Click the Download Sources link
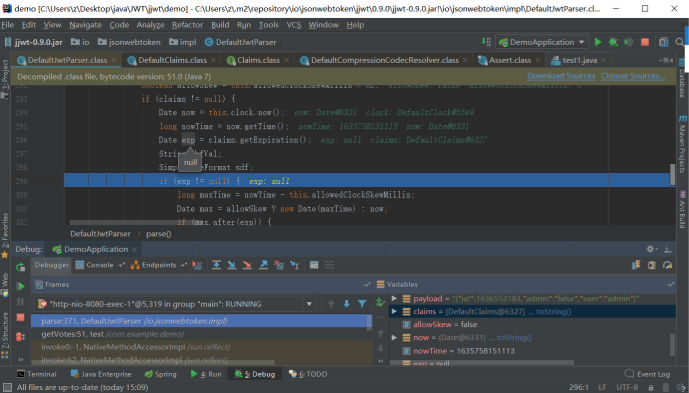The width and height of the screenshot is (689, 393). pos(561,76)
